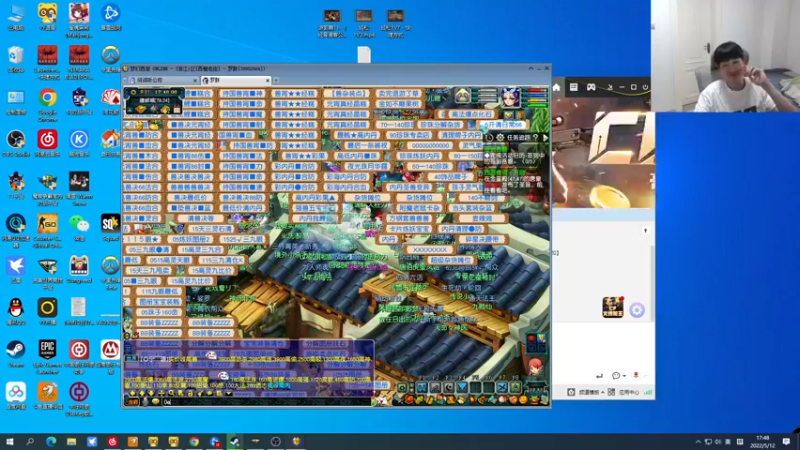The height and width of the screenshot is (450, 800).
Task: Open the taskbar search icon
Action: pyautogui.click(x=30, y=442)
